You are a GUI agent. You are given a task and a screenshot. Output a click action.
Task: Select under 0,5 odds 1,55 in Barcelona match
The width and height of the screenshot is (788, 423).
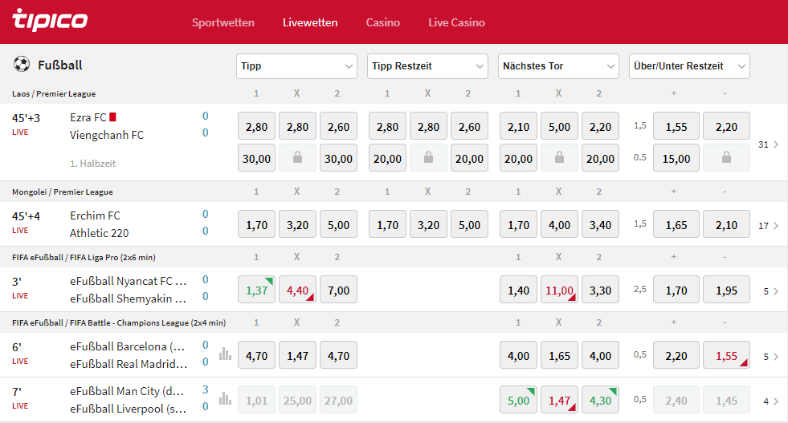[726, 355]
